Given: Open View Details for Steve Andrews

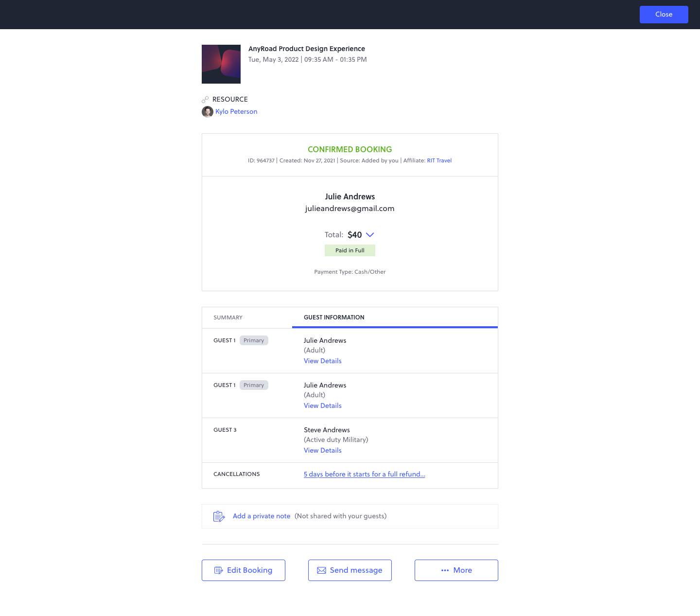Looking at the screenshot, I should point(322,450).
